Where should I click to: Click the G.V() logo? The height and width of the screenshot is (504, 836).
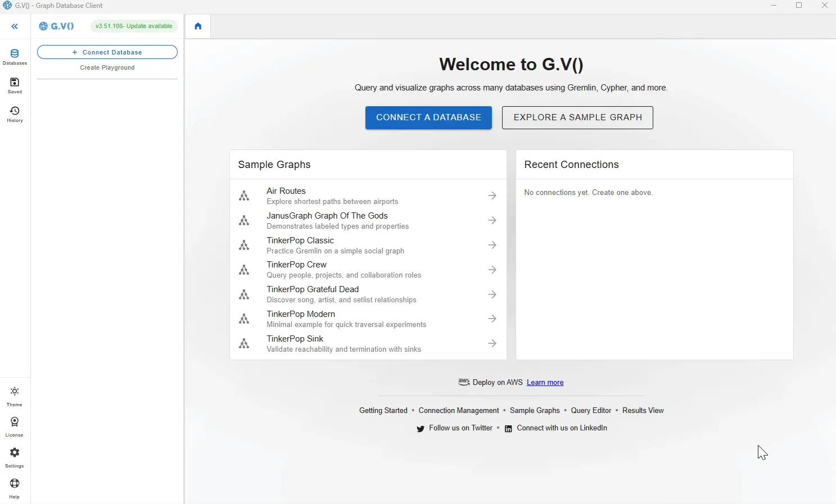point(56,26)
